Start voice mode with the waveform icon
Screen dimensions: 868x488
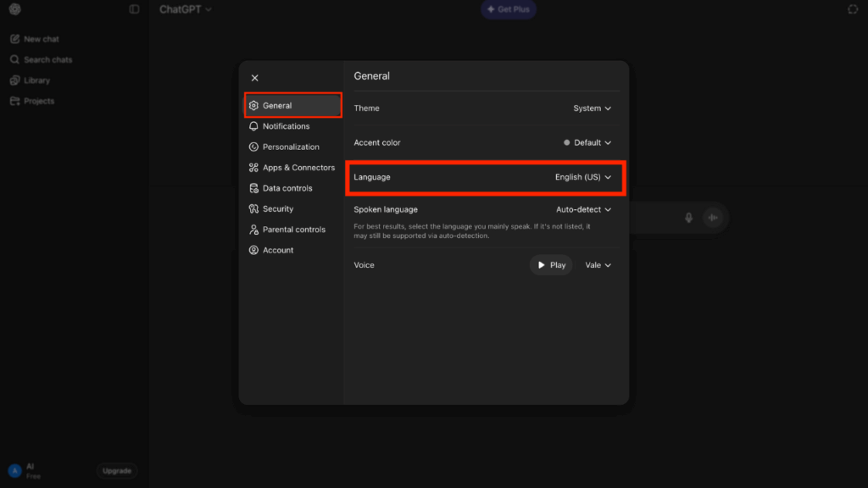[x=713, y=218]
